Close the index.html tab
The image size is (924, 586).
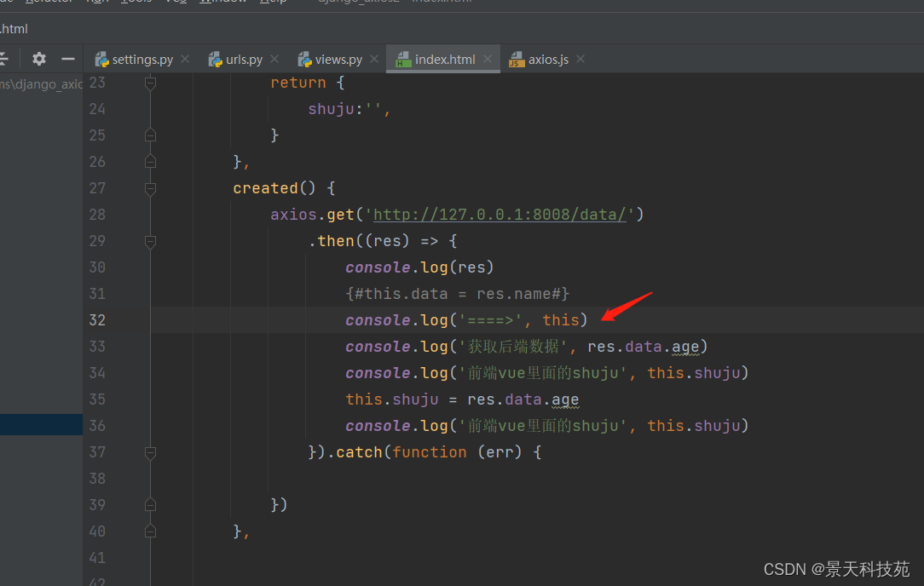point(488,59)
